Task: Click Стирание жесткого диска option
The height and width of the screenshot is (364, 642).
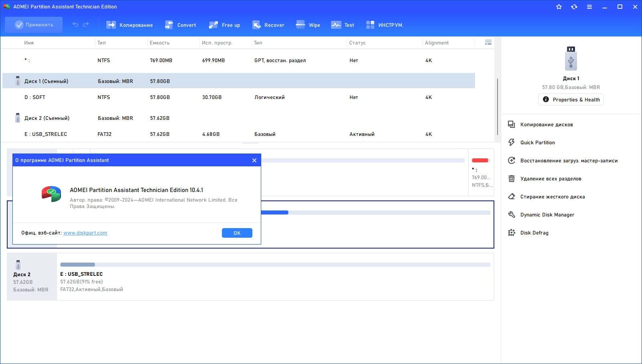Action: tap(553, 197)
